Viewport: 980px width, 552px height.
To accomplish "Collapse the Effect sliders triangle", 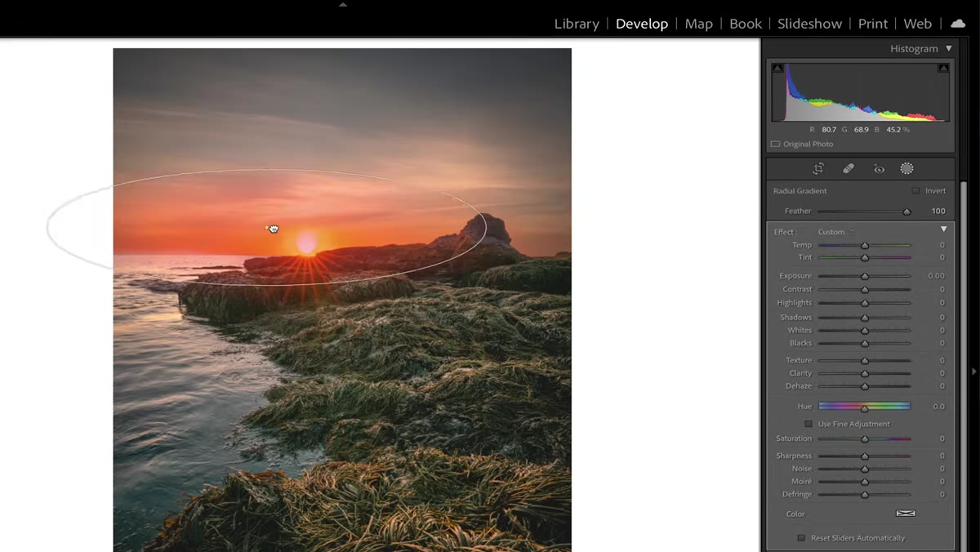I will [x=944, y=229].
